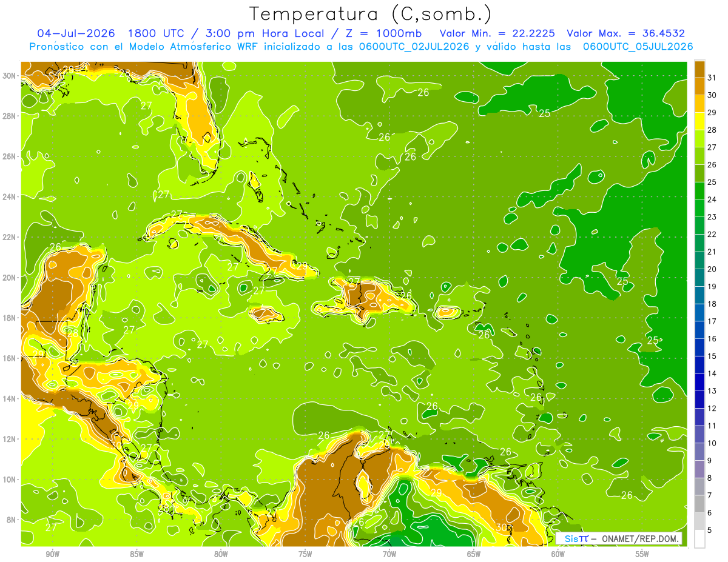Click the "1800 UTC" time text
Screen dimensions: 728x562
tap(157, 33)
